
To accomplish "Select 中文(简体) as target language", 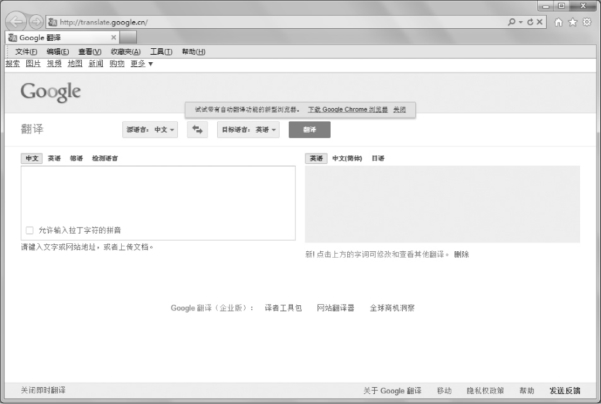I will tap(347, 158).
